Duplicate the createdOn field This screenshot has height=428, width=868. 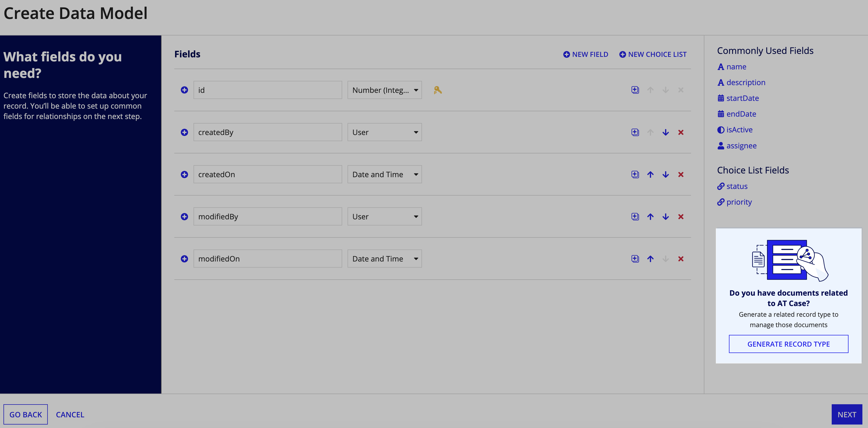(x=635, y=175)
